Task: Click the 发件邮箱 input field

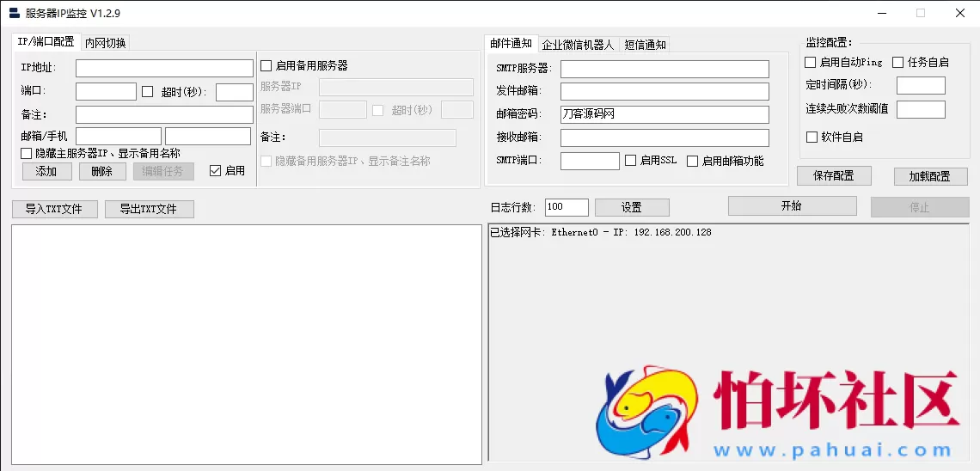Action: pos(665,91)
